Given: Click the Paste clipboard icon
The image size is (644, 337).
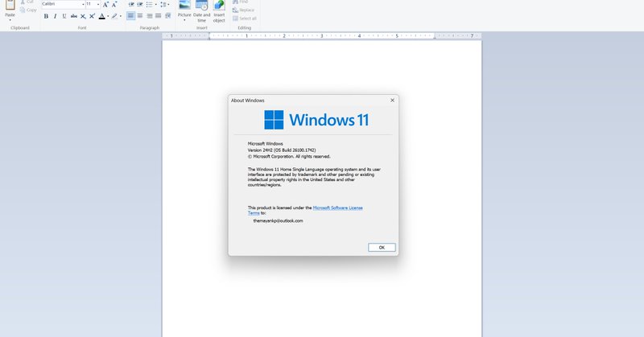Looking at the screenshot, I should tap(10, 5).
